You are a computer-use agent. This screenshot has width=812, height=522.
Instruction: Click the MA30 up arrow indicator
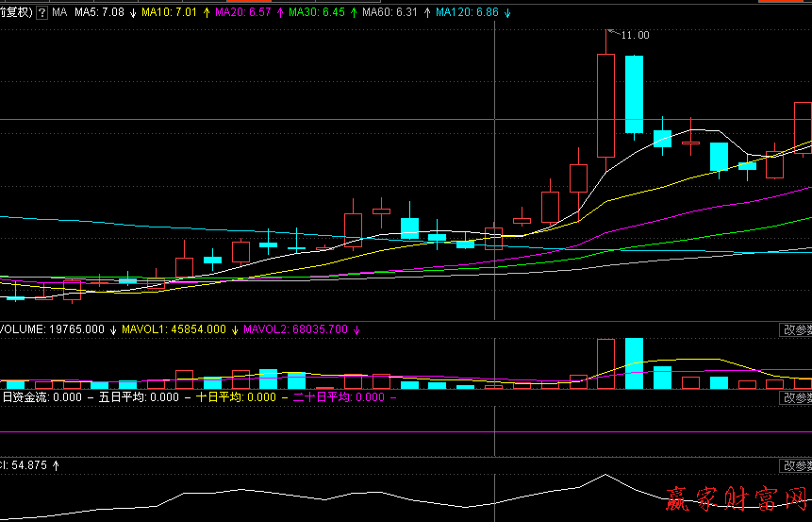(353, 12)
